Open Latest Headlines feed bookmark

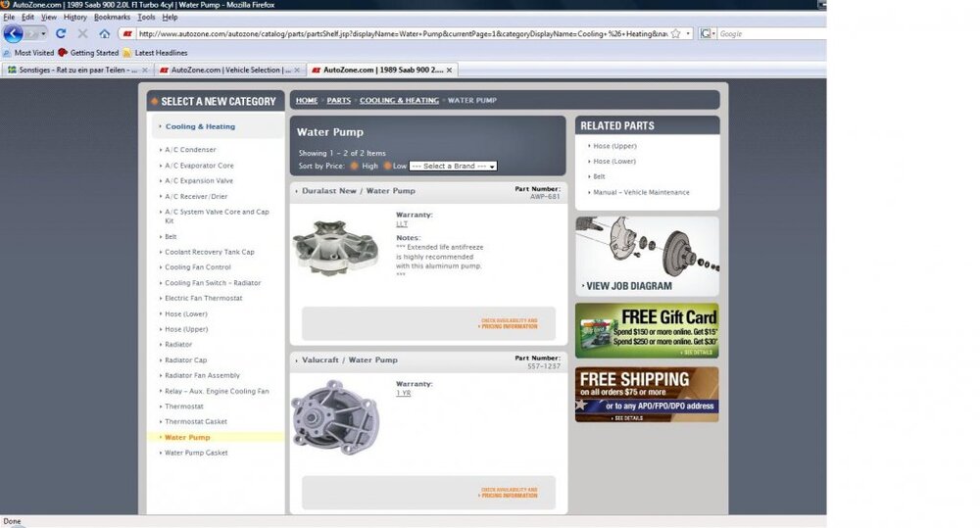pyautogui.click(x=155, y=53)
